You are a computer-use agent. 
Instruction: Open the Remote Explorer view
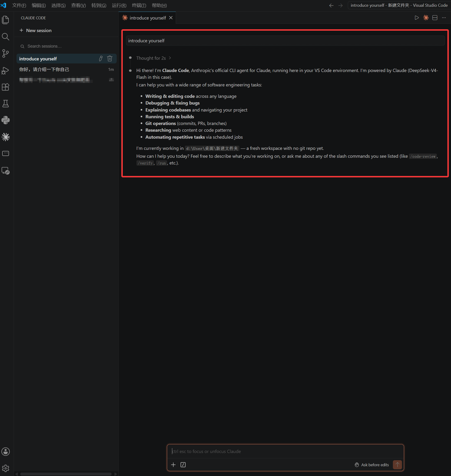[x=6, y=170]
